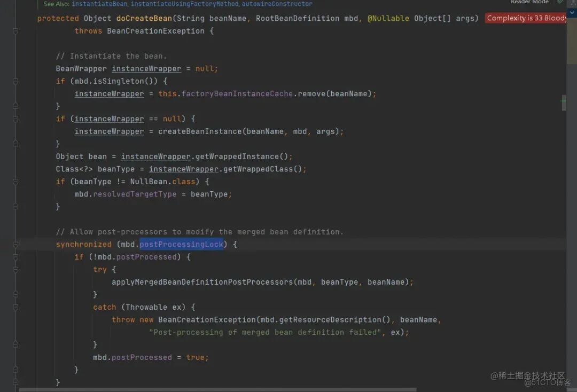Collapse the synchronized (mbd.postProcessingLock) block
Image resolution: width=577 pixels, height=392 pixels.
pyautogui.click(x=15, y=245)
